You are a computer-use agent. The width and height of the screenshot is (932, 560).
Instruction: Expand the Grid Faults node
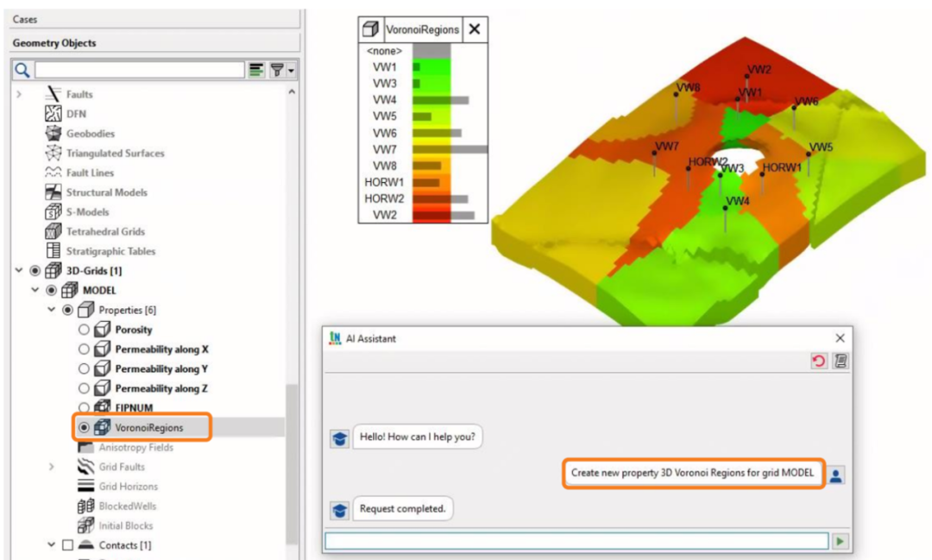[52, 467]
